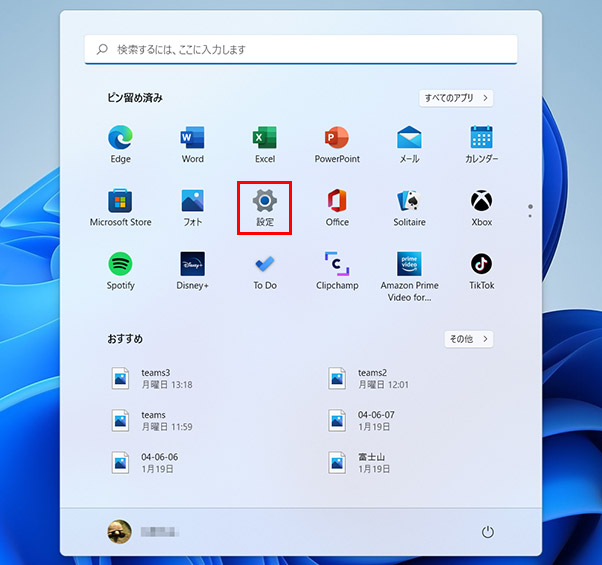Click the power button icon
The image size is (602, 565).
(488, 532)
